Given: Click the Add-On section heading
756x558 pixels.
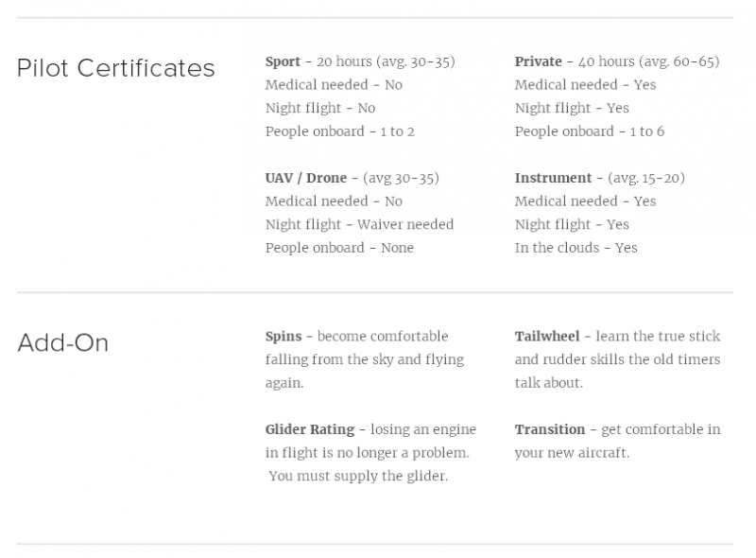Looking at the screenshot, I should coord(62,342).
